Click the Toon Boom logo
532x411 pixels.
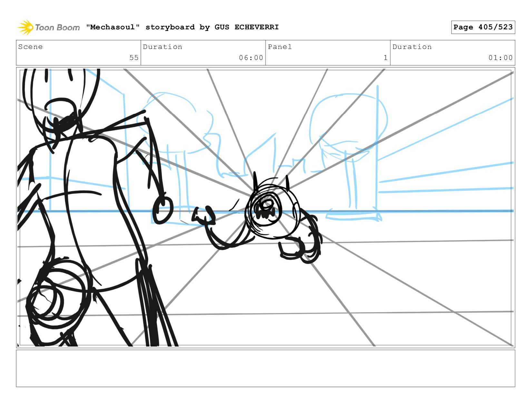[x=48, y=27]
